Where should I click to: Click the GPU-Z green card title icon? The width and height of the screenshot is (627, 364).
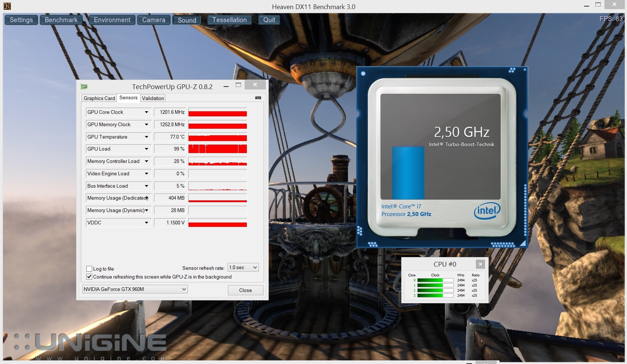coord(84,87)
